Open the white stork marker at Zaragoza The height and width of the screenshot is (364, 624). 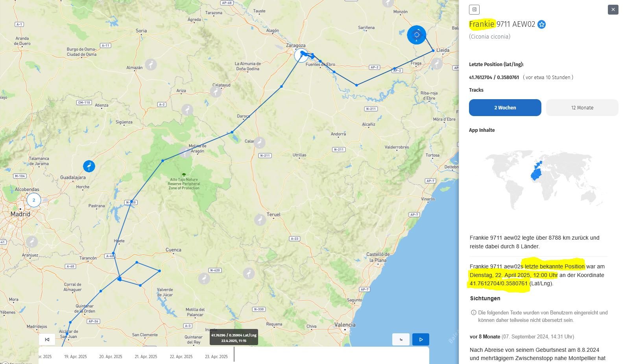pos(301,55)
